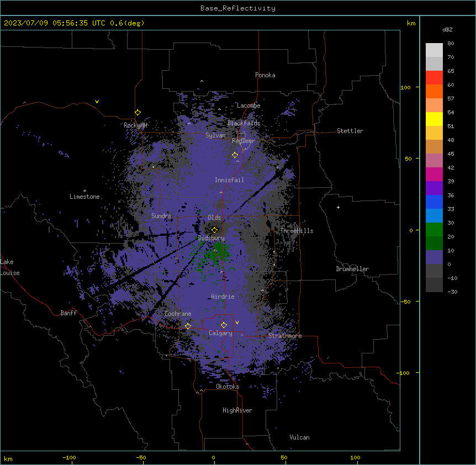Select the slate purple 0-10 dBZ swatch
Screen dimensions: 476x465
pos(434,257)
